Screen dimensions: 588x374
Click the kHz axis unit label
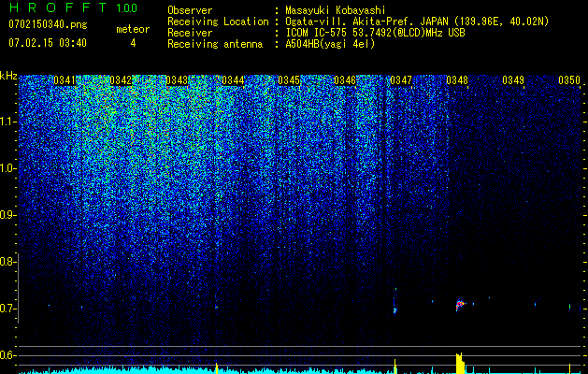point(8,76)
